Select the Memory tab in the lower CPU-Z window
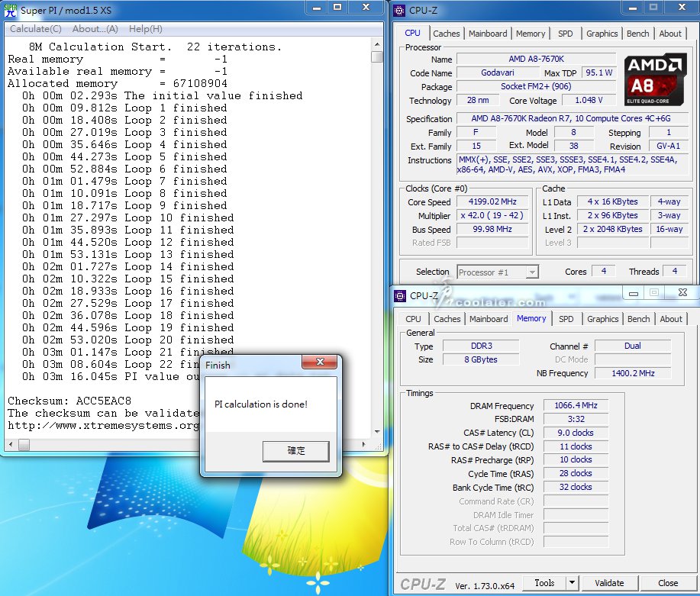 coord(531,318)
